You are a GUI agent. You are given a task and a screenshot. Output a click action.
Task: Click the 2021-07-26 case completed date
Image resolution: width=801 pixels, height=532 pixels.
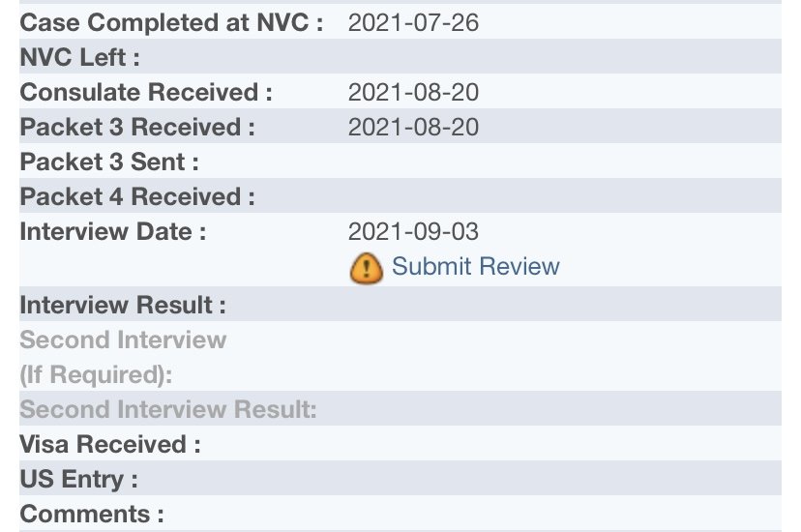point(413,23)
